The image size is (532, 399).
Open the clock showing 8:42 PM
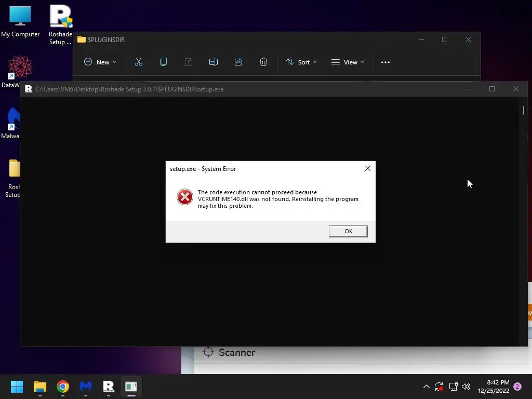click(x=494, y=387)
